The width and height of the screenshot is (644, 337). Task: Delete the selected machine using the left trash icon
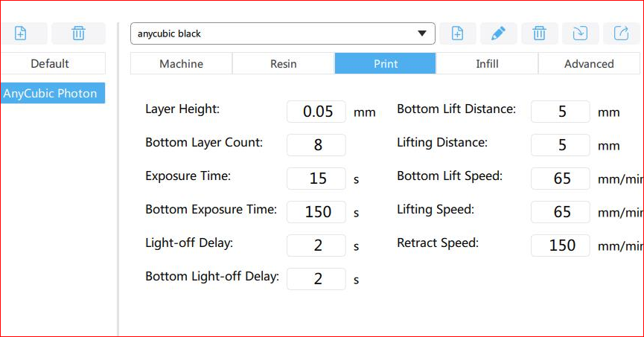78,33
